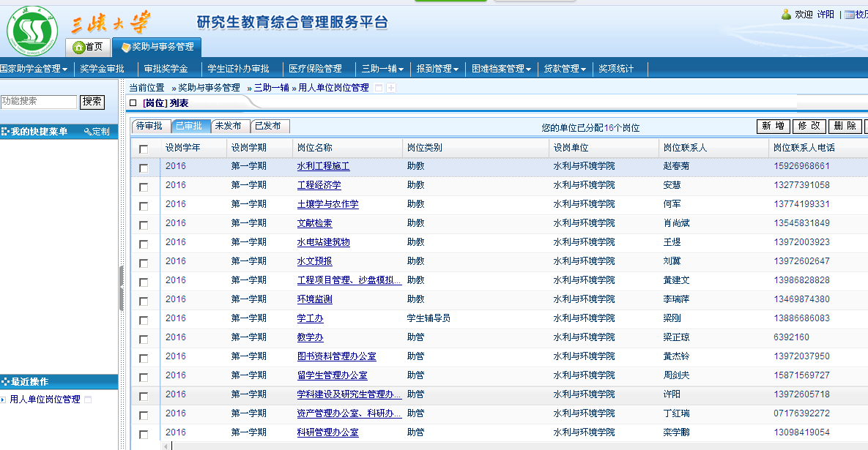The height and width of the screenshot is (450, 868).
Task: Click the window icon after breadcrumb path
Action: click(379, 88)
